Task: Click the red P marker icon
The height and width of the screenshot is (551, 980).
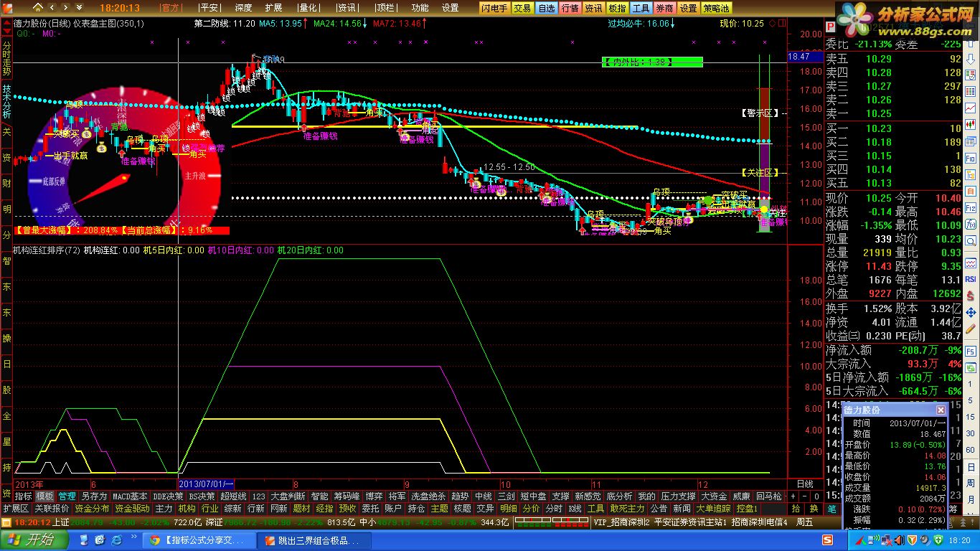Action: 831,27
